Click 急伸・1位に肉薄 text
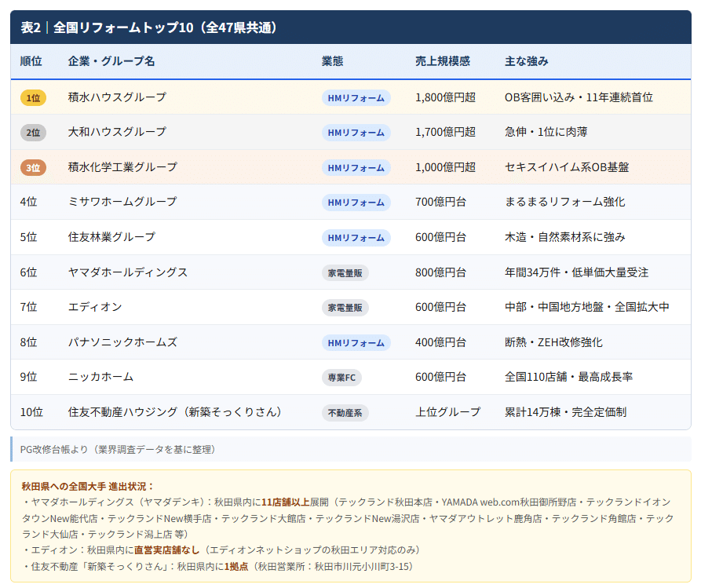 click(546, 132)
